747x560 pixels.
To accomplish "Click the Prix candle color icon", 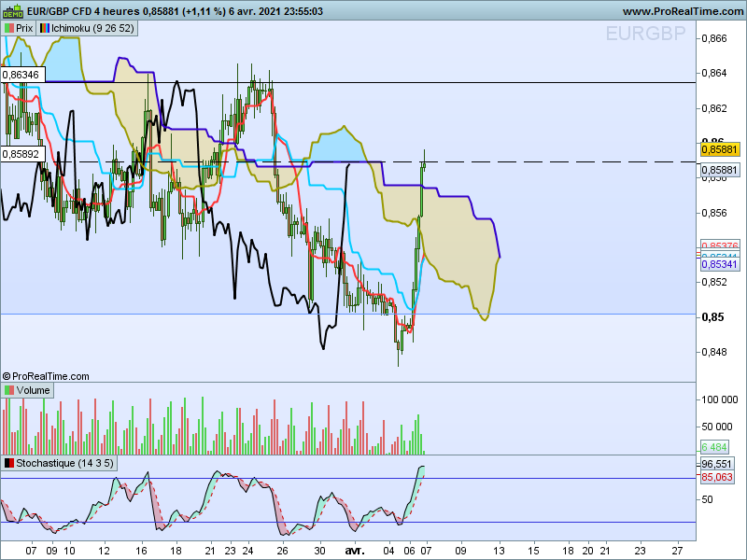I will click(x=9, y=28).
